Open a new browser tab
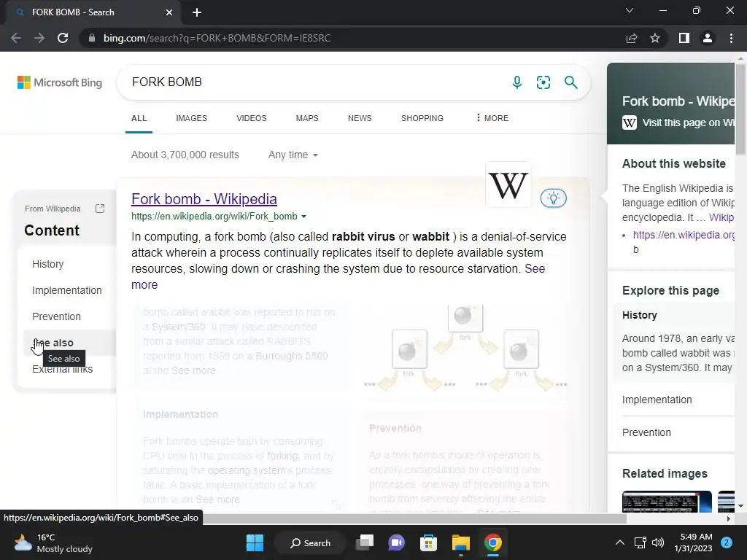The height and width of the screenshot is (560, 747). pos(197,12)
